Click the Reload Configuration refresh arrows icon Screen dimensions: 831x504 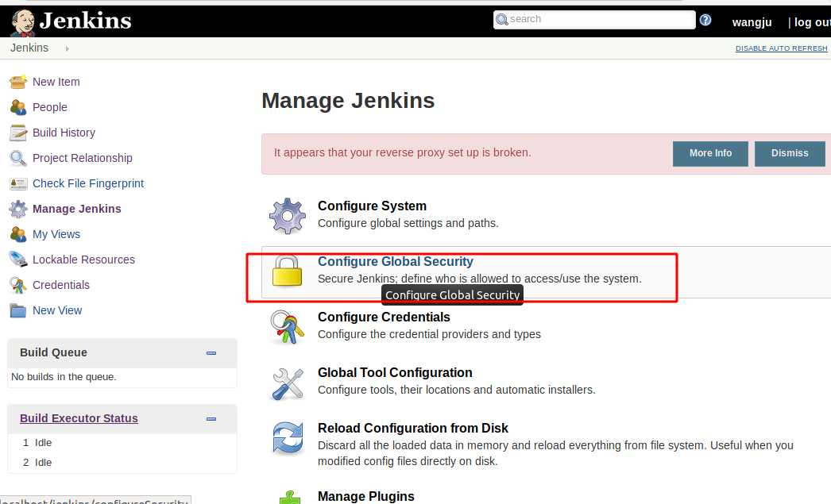[288, 438]
